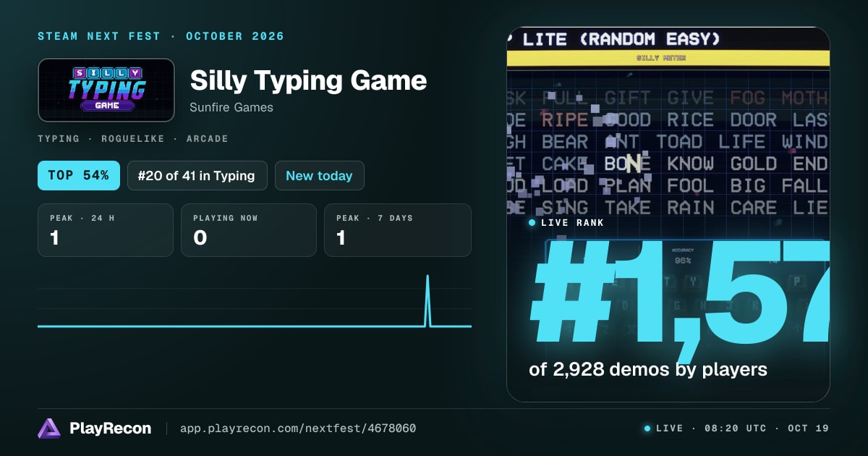Click the word TOAD in the game screenshot
The image size is (868, 456).
coord(679,142)
